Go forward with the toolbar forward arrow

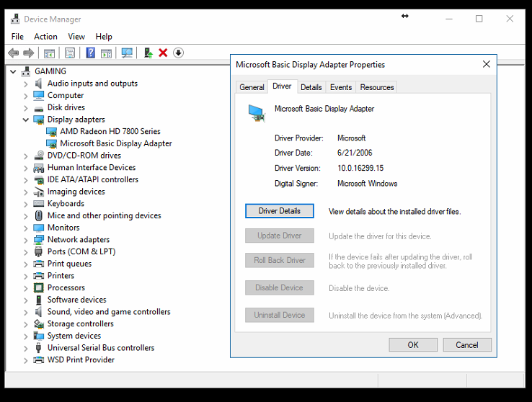coord(29,53)
